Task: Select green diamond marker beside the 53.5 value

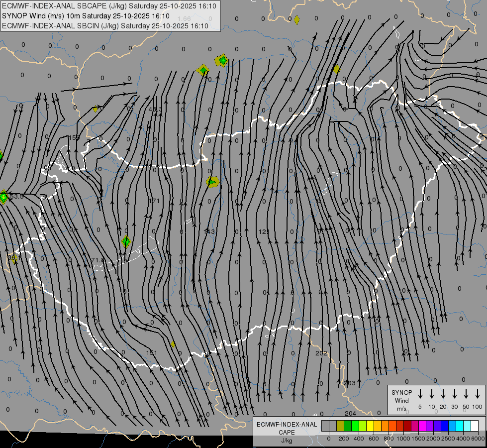Action: coord(3,197)
